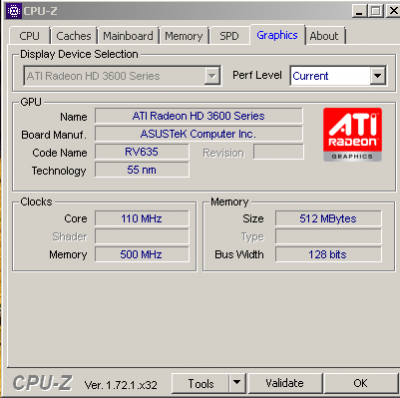Click the CPU-Z title bar icon
This screenshot has width=400, height=398.
[x=14, y=11]
